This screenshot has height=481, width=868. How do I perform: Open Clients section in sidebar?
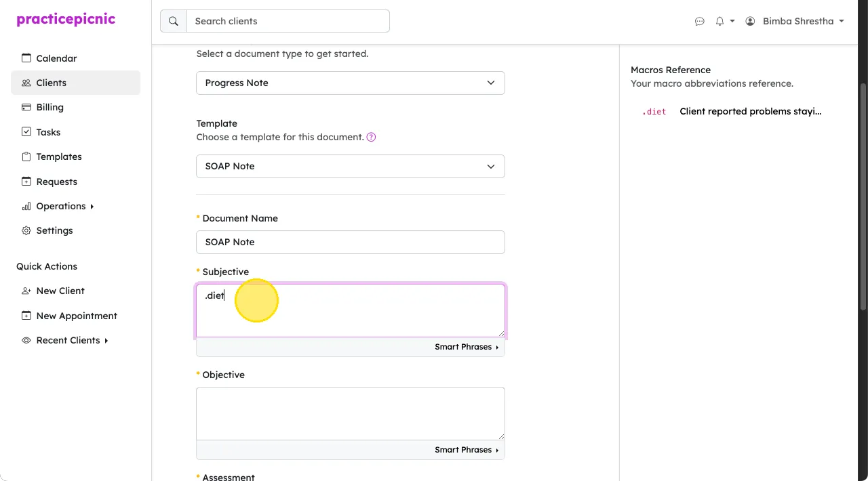75,83
